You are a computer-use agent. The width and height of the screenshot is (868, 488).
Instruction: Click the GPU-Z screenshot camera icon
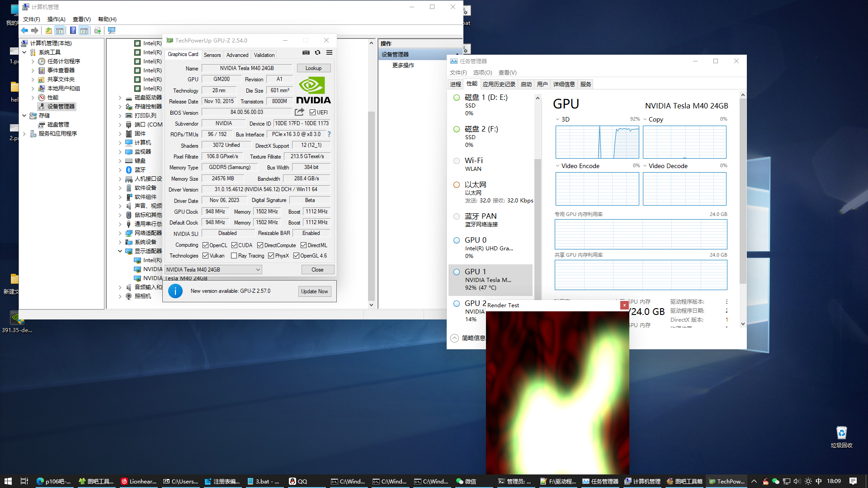coord(306,53)
